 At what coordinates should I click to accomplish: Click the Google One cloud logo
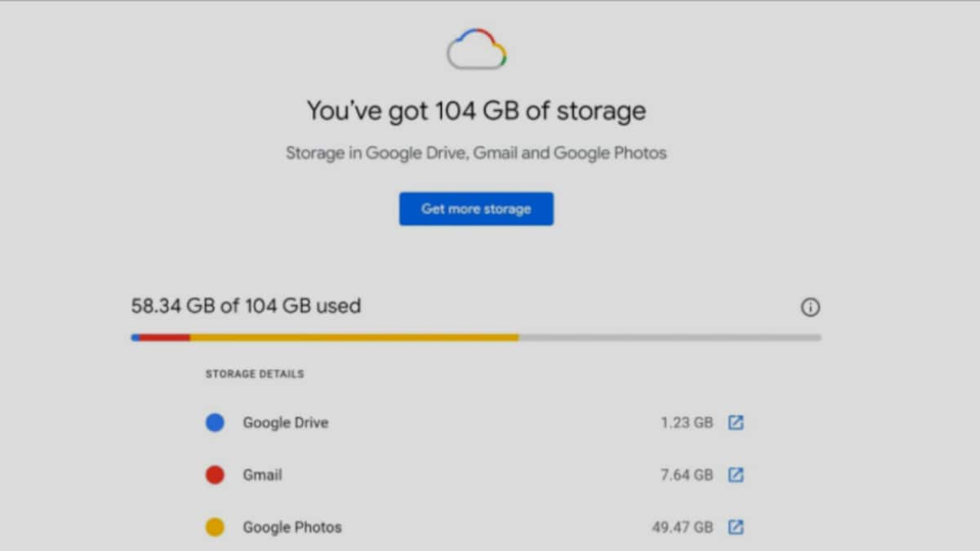tap(477, 49)
